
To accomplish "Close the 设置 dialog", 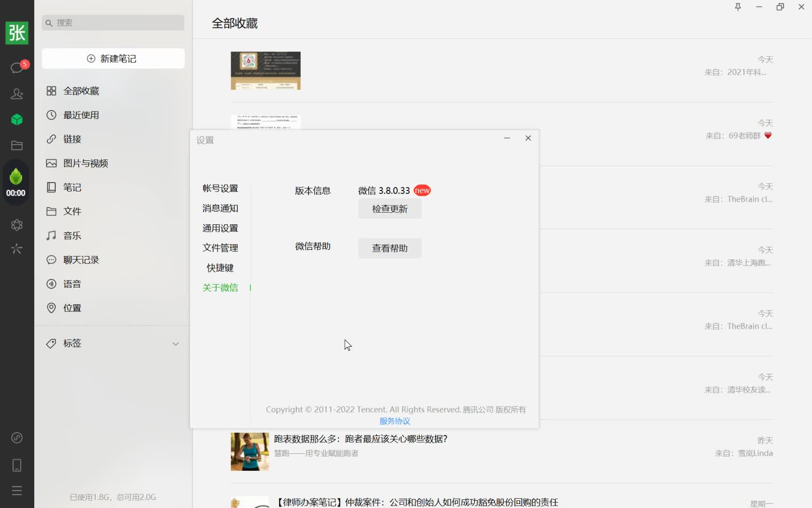I will pos(528,138).
